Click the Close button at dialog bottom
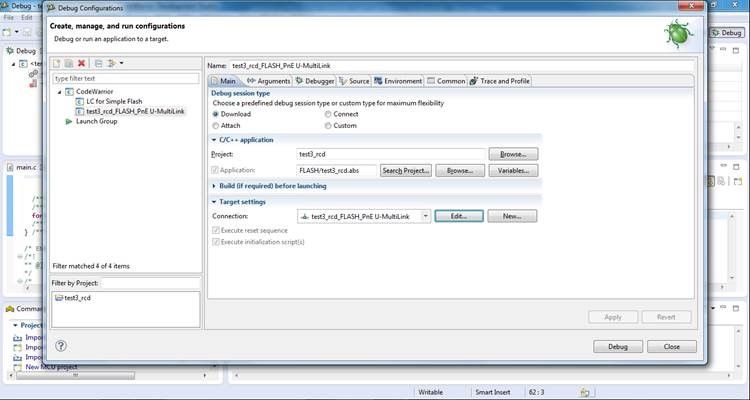The image size is (750, 400). point(672,347)
